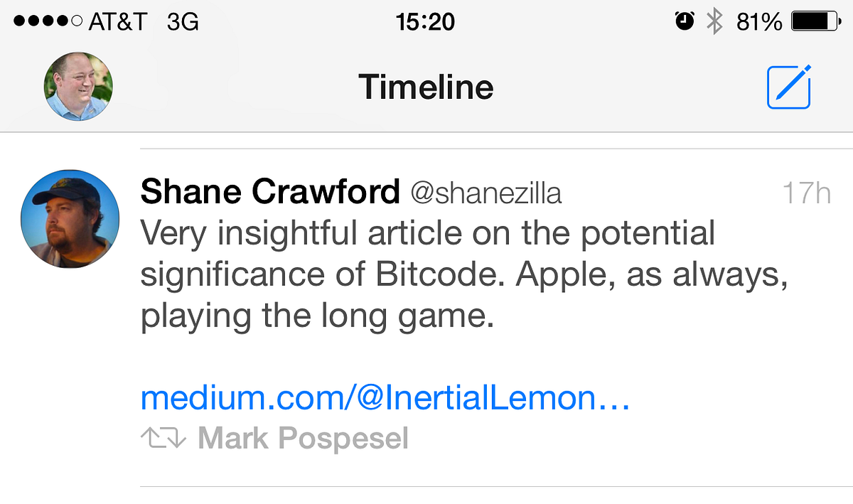Tap Shane Crawford's profile picture
This screenshot has height=504, width=853.
70,219
